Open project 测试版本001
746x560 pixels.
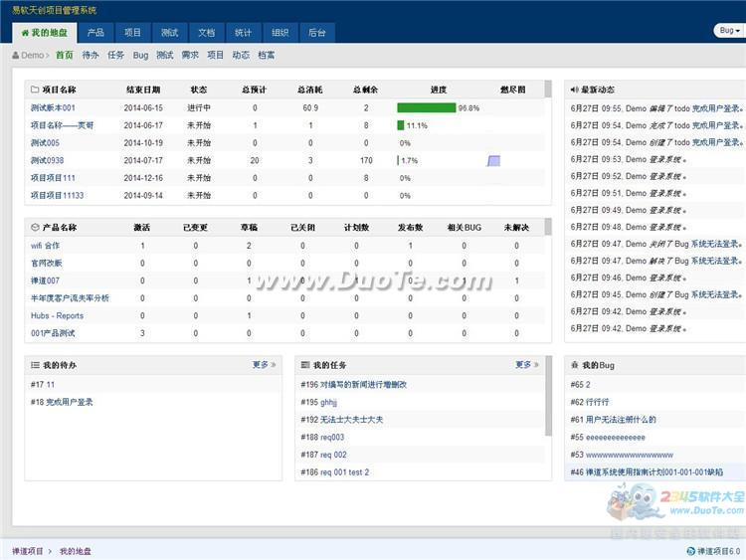pos(53,108)
